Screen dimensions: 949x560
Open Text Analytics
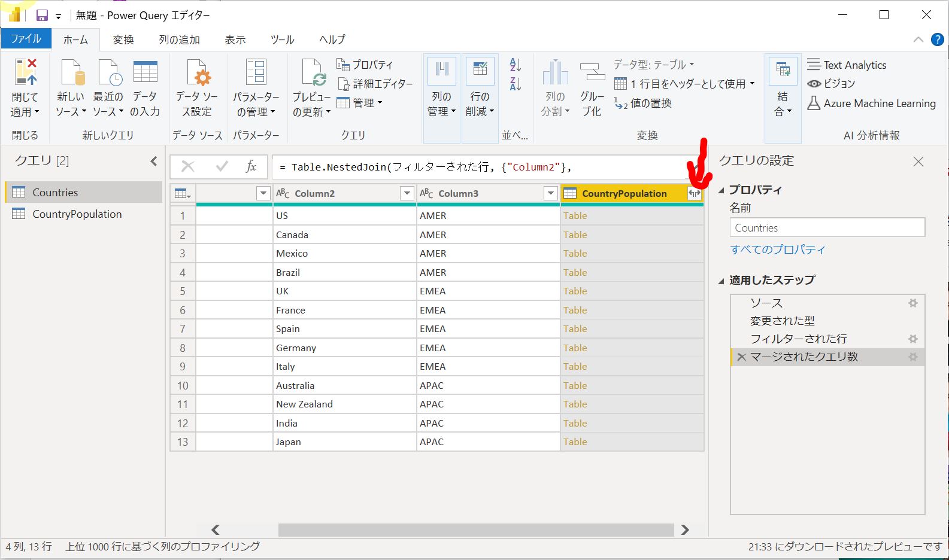point(847,65)
